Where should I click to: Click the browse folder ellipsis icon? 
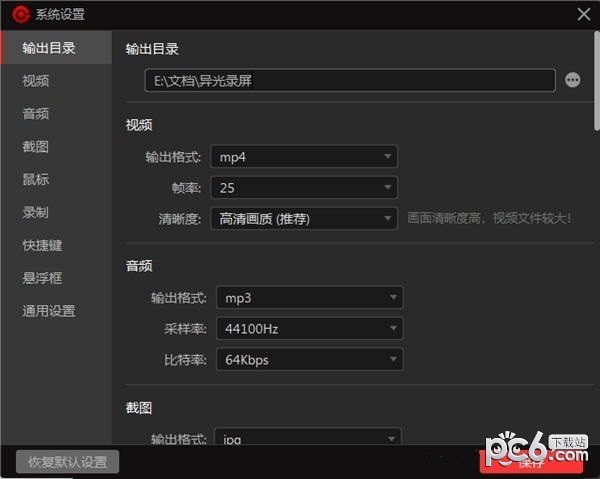(572, 80)
